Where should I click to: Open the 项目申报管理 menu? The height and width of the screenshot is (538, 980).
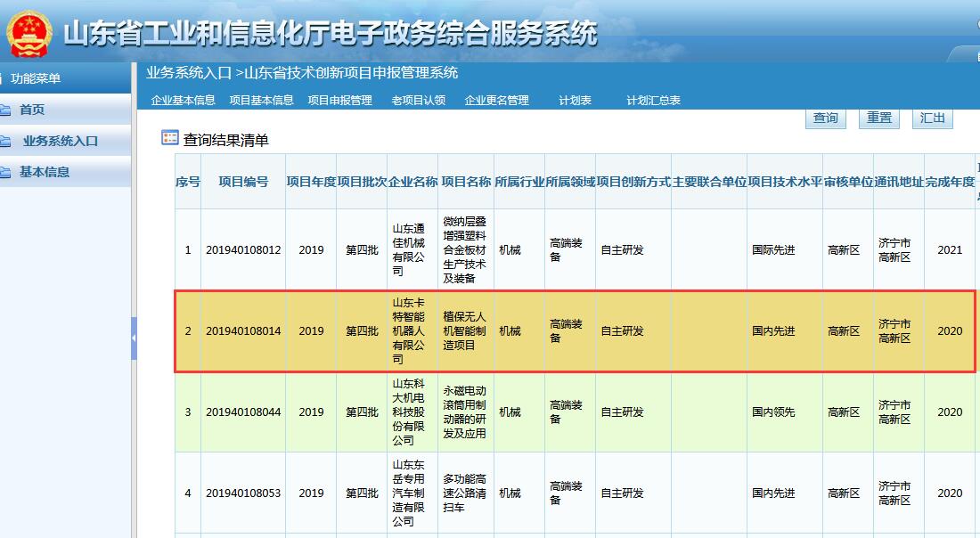(x=343, y=100)
